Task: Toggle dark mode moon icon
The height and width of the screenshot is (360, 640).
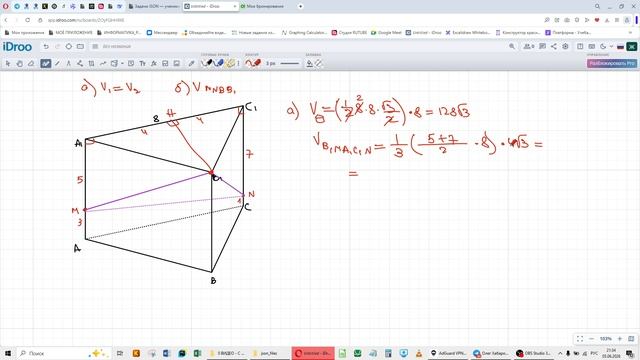Action: click(x=603, y=47)
